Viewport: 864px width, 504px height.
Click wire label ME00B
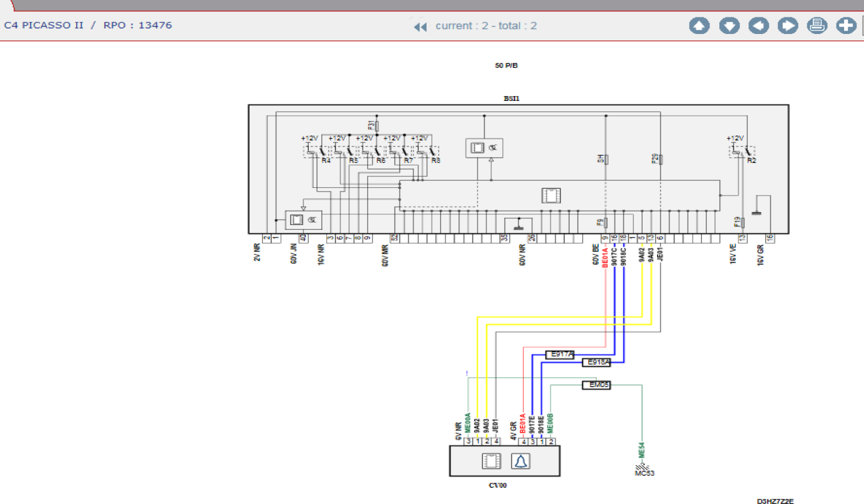[550, 423]
